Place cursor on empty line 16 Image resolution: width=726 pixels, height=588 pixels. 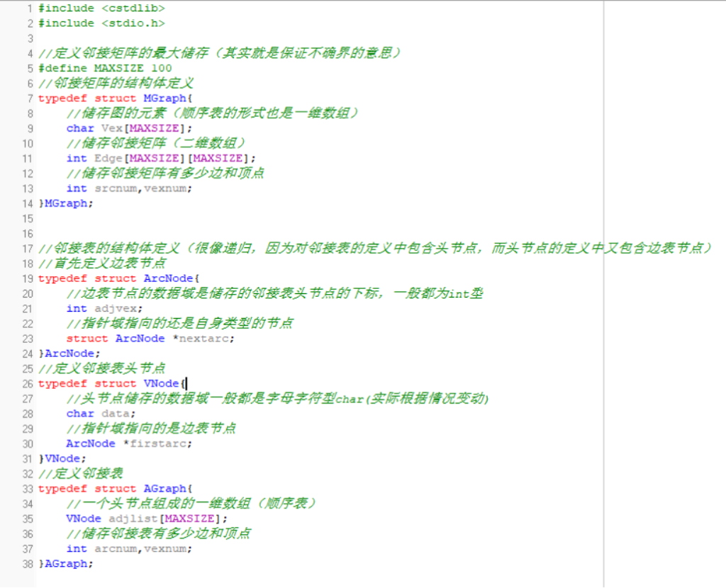(142, 234)
